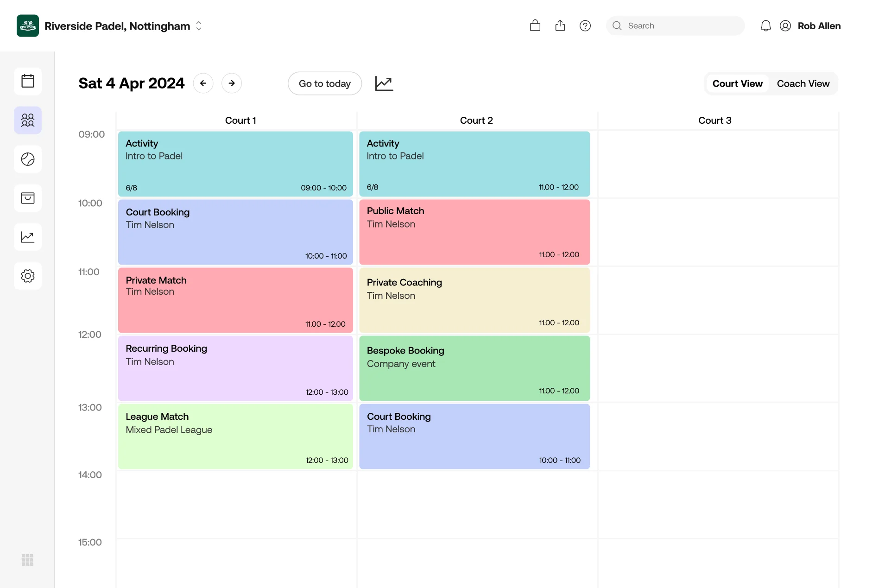Select the members sidebar icon
This screenshot has width=885, height=588.
[28, 120]
